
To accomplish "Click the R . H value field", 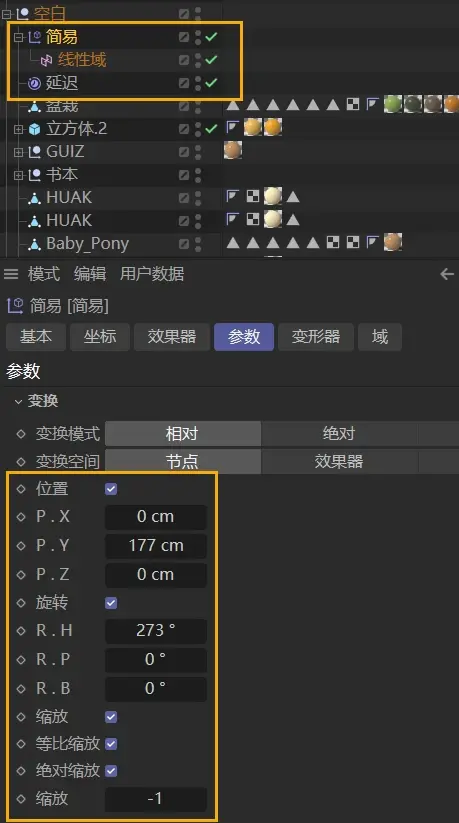I will (155, 630).
